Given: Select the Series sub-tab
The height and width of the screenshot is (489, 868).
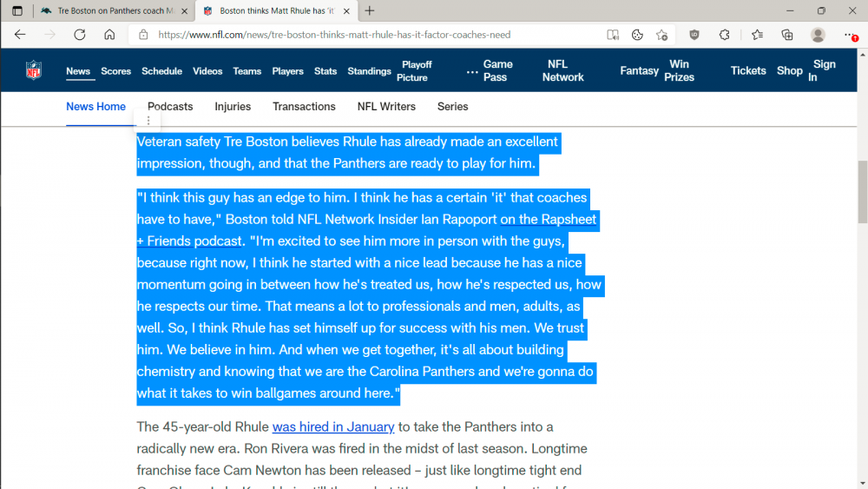Looking at the screenshot, I should pos(453,106).
